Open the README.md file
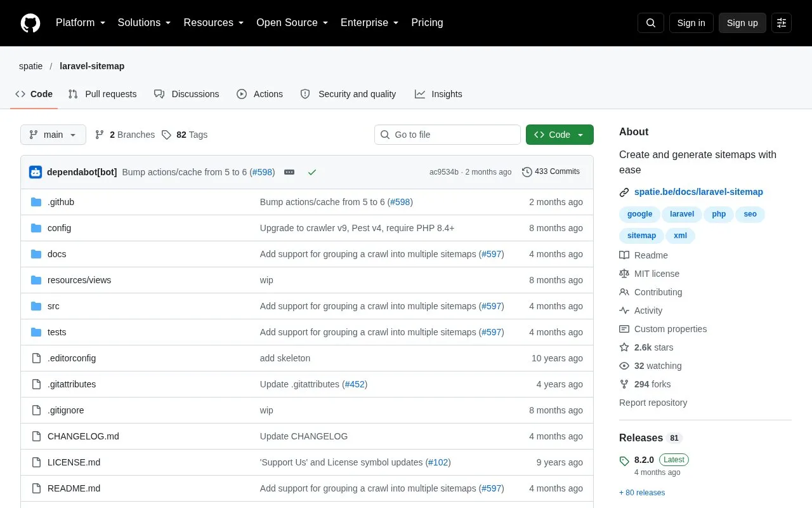This screenshot has height=508, width=812. (x=74, y=488)
